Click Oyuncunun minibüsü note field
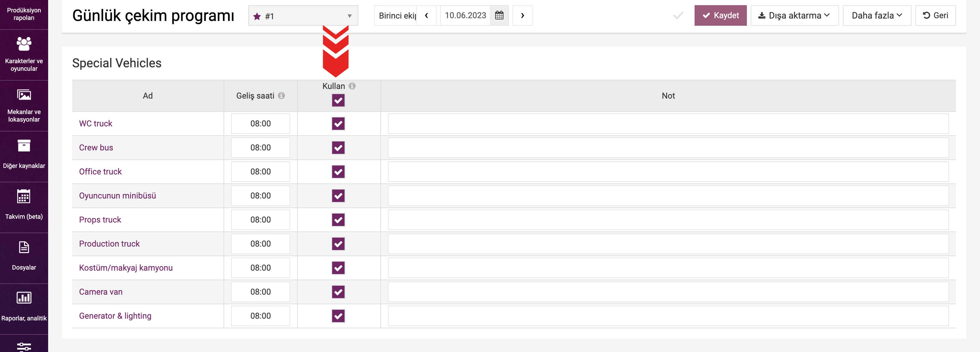The image size is (980, 352). [668, 196]
